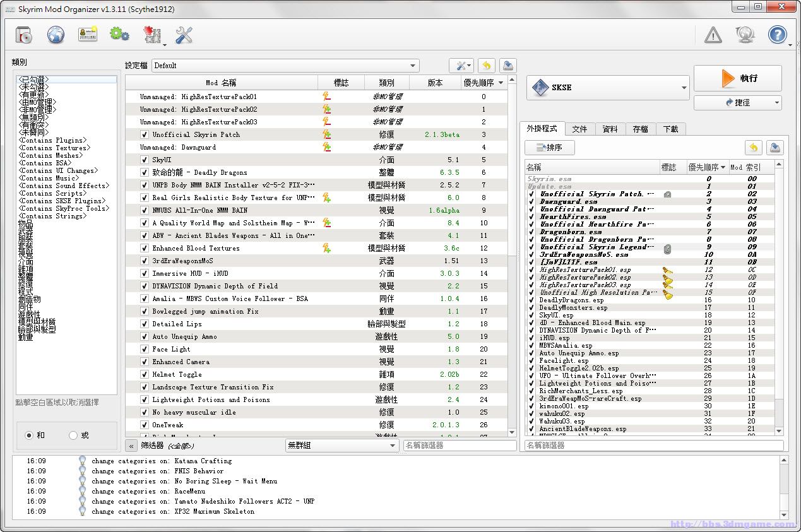Select the 武器 category filter
The width and height of the screenshot is (801, 532).
[x=26, y=231]
